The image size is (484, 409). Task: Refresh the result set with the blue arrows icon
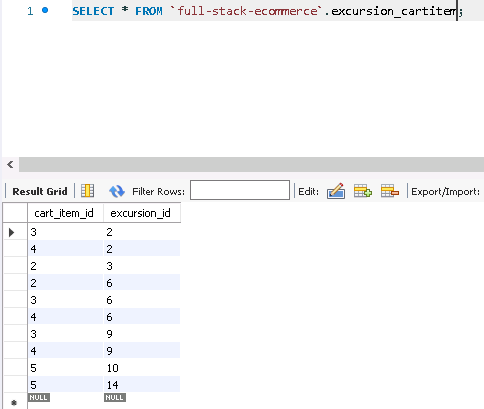[117, 191]
